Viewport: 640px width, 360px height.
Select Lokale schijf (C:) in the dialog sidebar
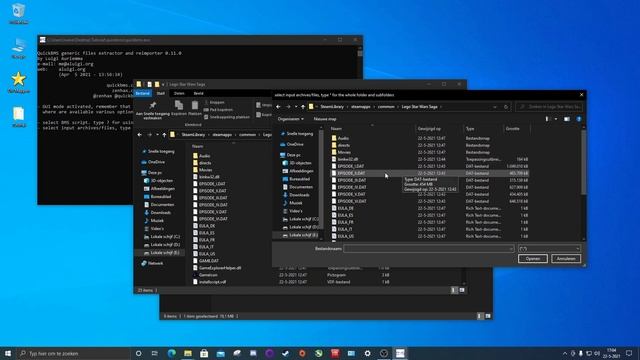[x=300, y=219]
